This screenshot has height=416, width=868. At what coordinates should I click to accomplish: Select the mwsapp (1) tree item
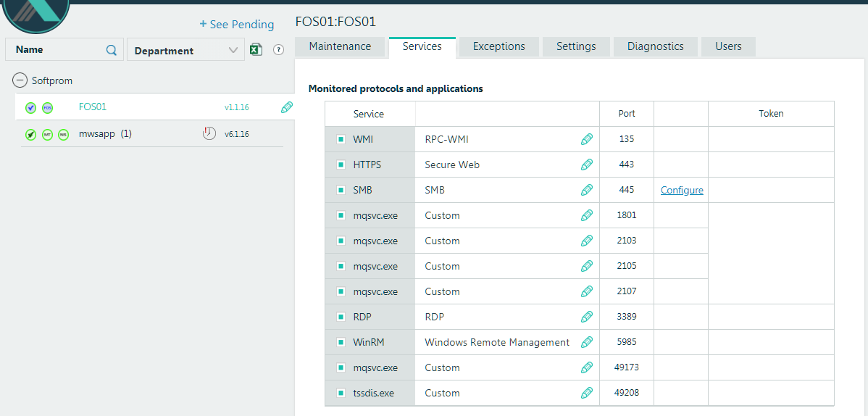(104, 134)
